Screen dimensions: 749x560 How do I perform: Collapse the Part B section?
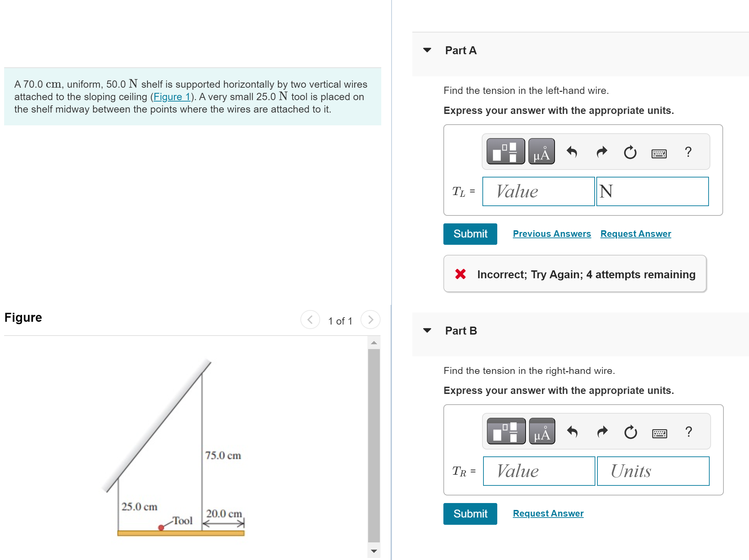tap(428, 330)
